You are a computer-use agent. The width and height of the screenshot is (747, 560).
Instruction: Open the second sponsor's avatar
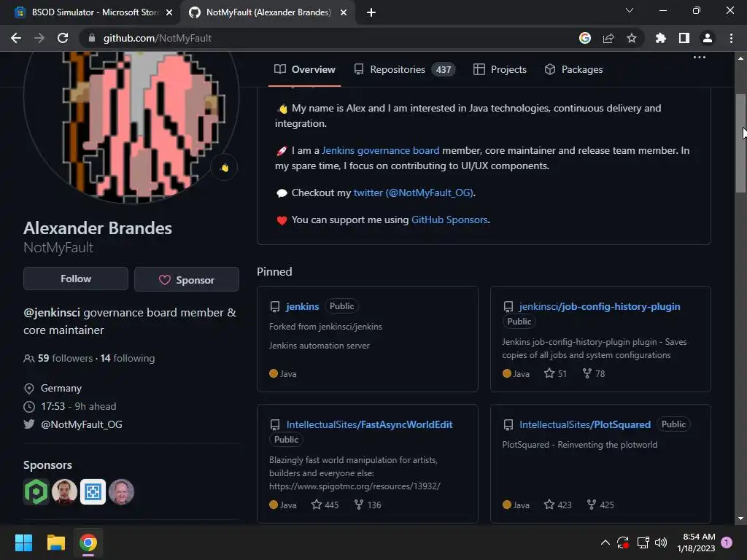[64, 492]
